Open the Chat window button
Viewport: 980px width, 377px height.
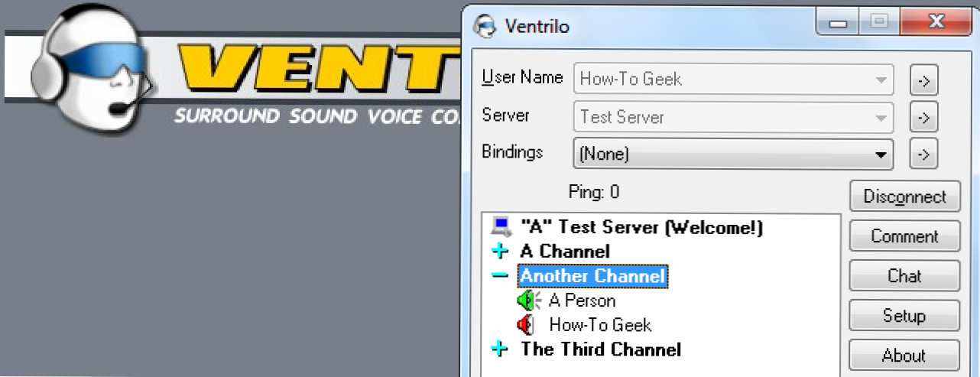[x=904, y=276]
